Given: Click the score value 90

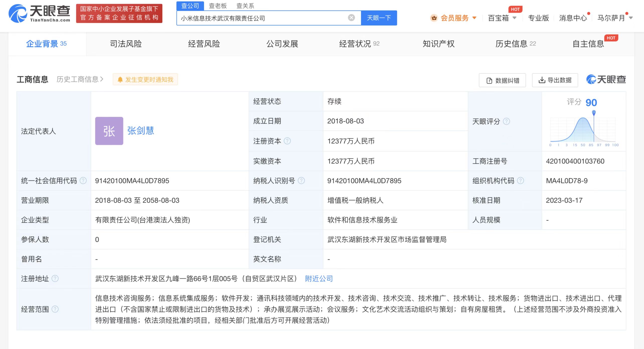Looking at the screenshot, I should click(x=591, y=102).
